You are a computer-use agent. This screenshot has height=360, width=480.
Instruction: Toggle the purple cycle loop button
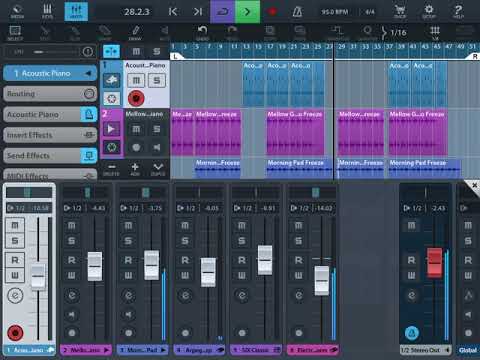pos(222,12)
